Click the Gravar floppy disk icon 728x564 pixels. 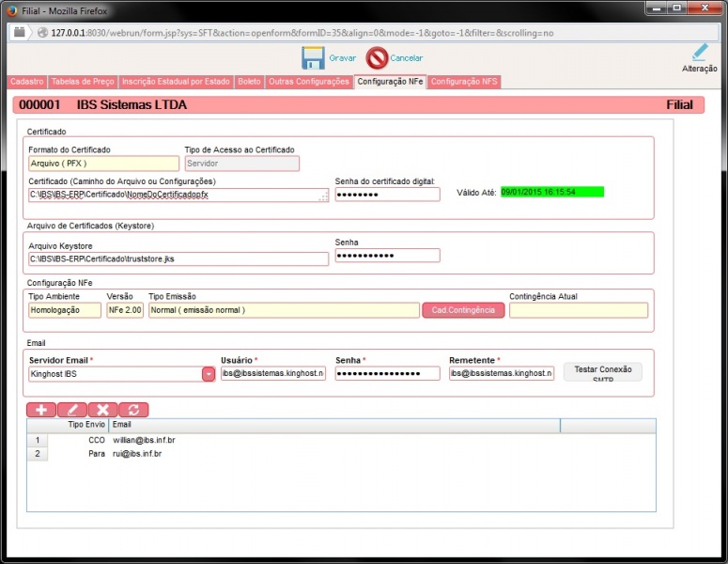tap(313, 58)
